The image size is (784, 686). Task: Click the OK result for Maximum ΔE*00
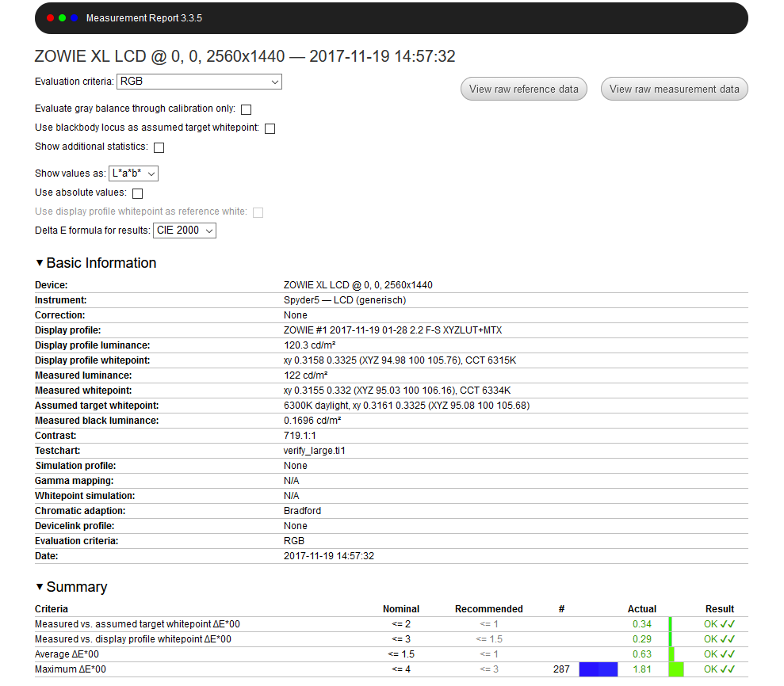click(719, 669)
